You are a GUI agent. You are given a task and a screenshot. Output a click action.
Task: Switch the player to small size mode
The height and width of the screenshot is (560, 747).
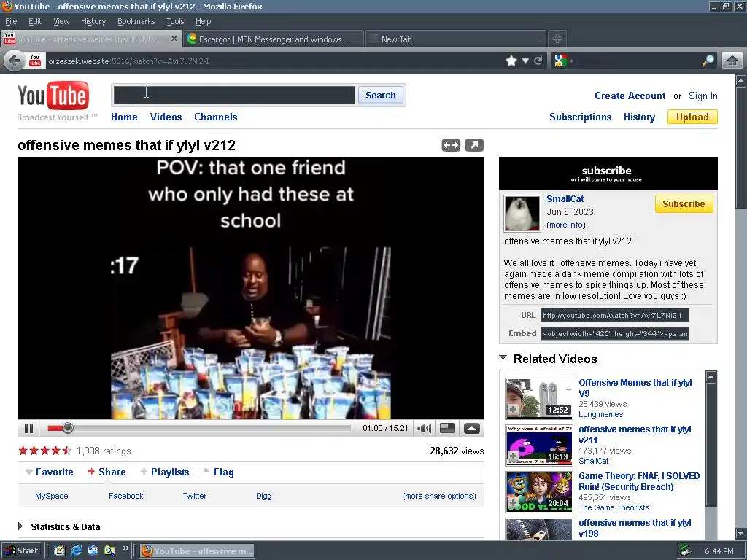(447, 428)
